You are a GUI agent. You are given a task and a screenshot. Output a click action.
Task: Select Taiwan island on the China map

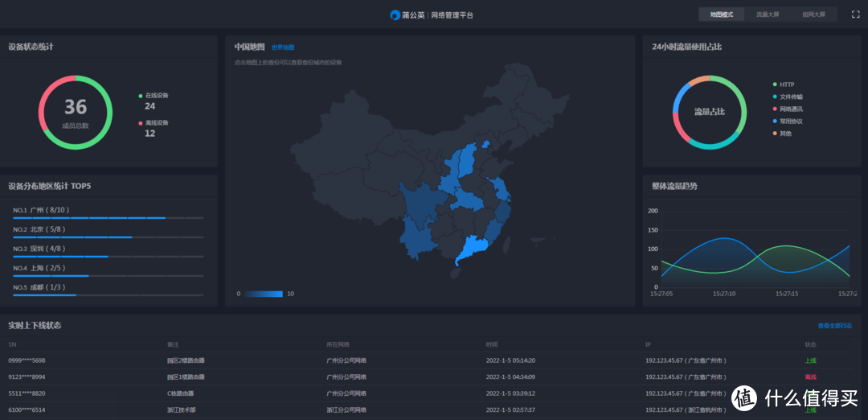pyautogui.click(x=506, y=245)
